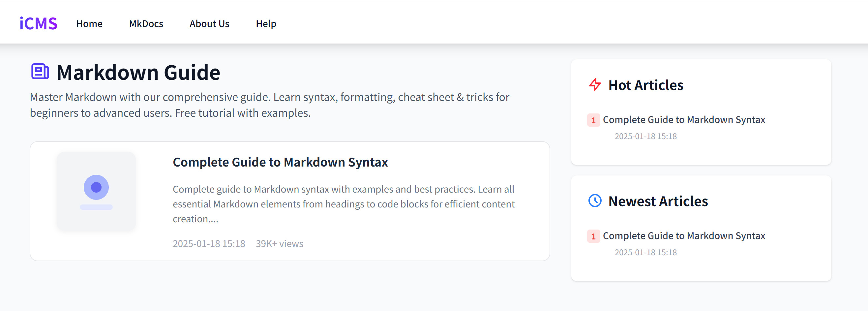
Task: Open Complete Guide link under Hot Articles
Action: 684,120
